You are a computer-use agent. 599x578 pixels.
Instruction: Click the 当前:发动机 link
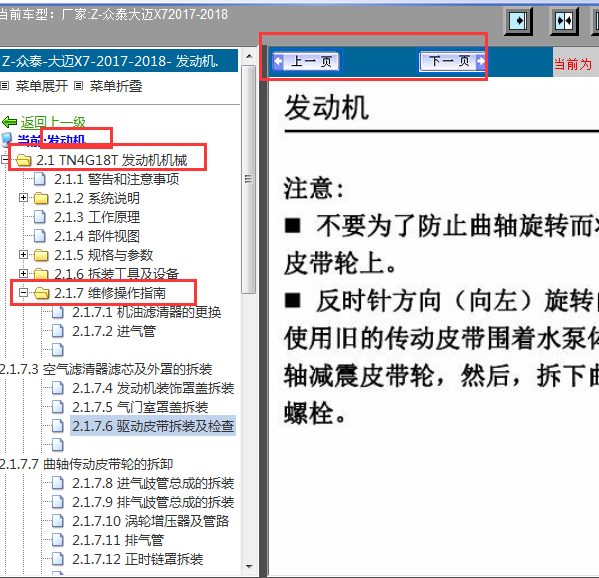51,140
